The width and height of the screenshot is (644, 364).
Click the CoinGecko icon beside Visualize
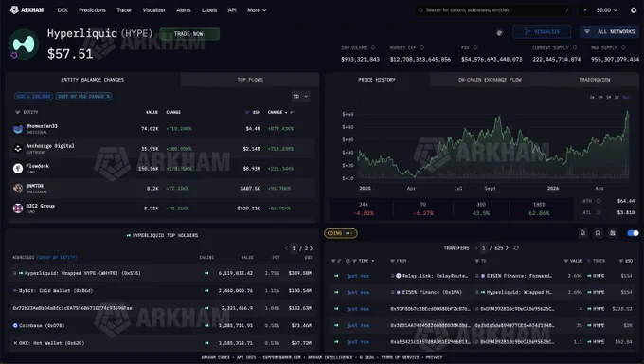499,32
